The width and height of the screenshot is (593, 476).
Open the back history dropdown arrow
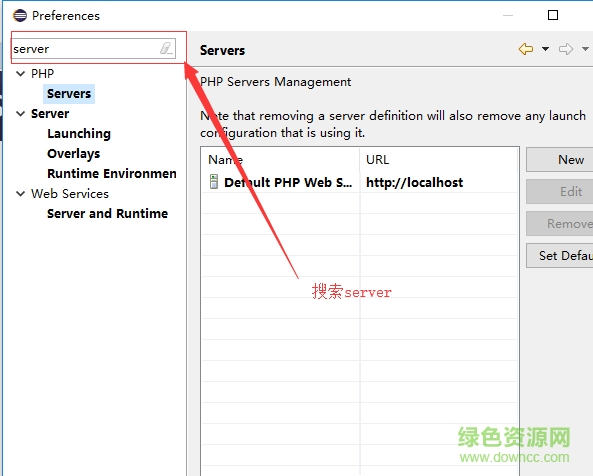[545, 49]
